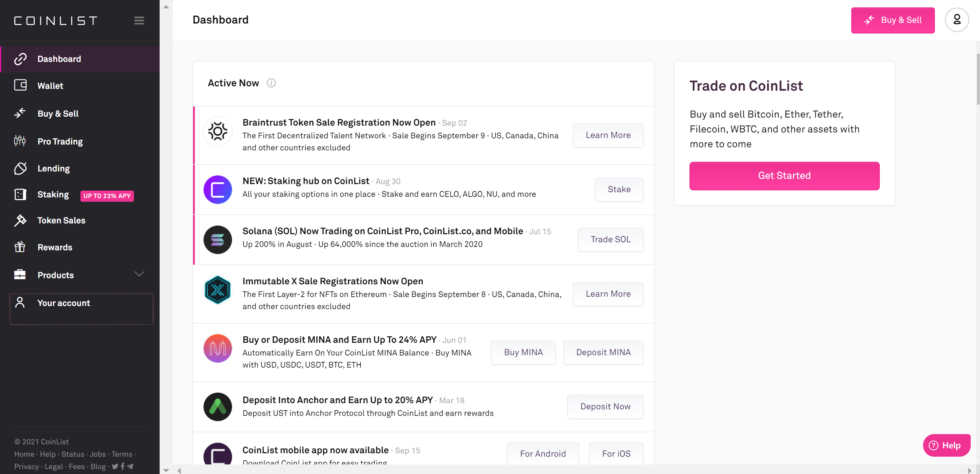The width and height of the screenshot is (980, 474).
Task: Open the user profile avatar icon
Action: pyautogui.click(x=956, y=20)
